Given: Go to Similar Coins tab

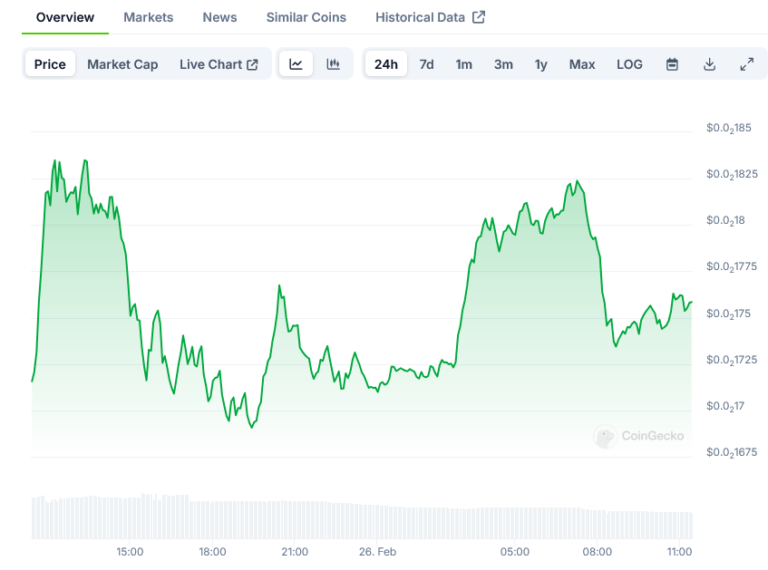Looking at the screenshot, I should (x=306, y=17).
